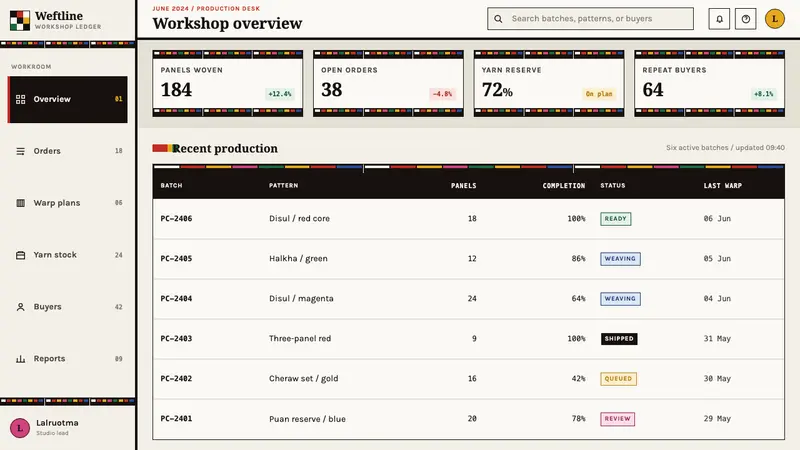Click the Workshop overview page title
The width and height of the screenshot is (800, 450).
point(228,23)
